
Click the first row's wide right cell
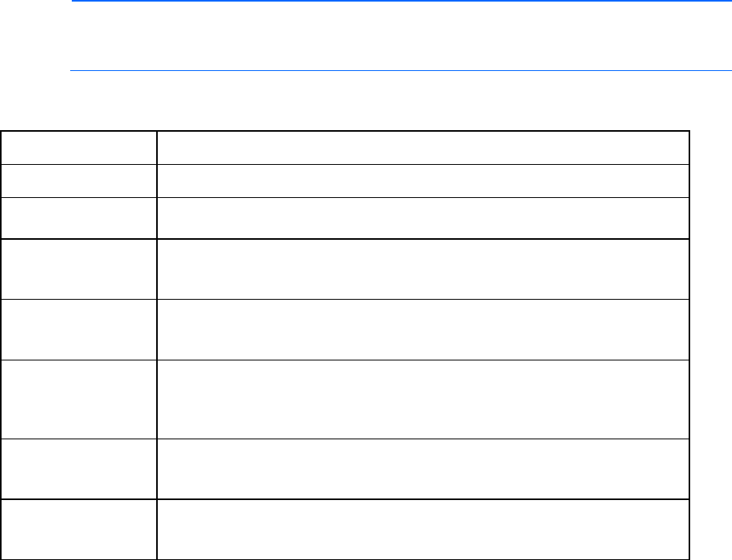point(423,147)
